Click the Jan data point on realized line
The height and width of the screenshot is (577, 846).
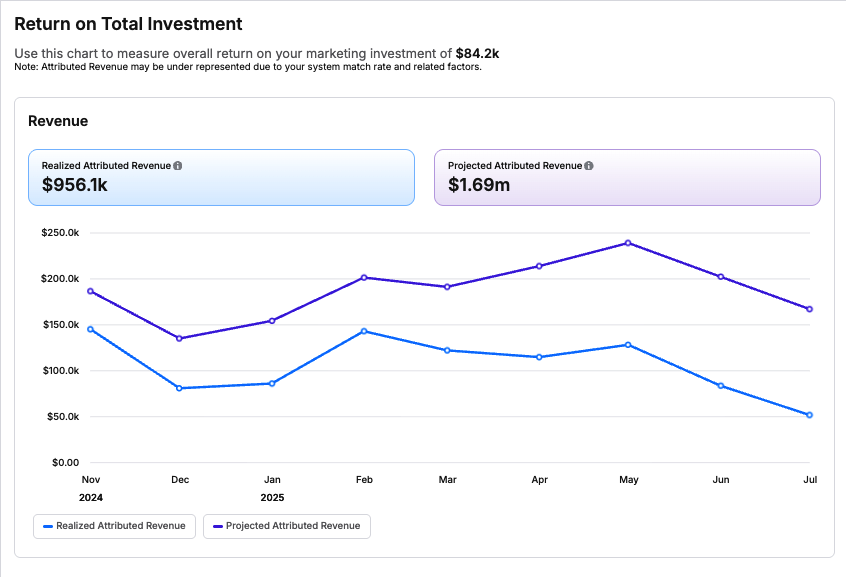click(x=272, y=384)
